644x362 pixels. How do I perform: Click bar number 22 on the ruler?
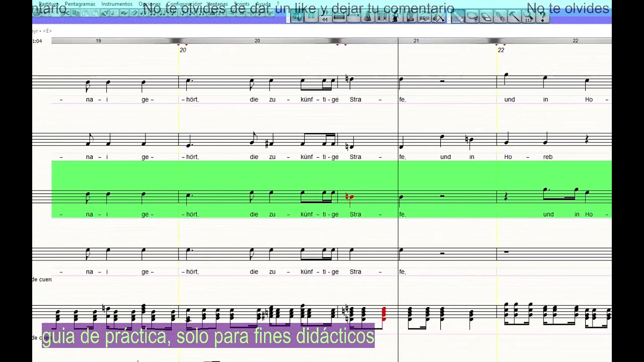pos(575,41)
